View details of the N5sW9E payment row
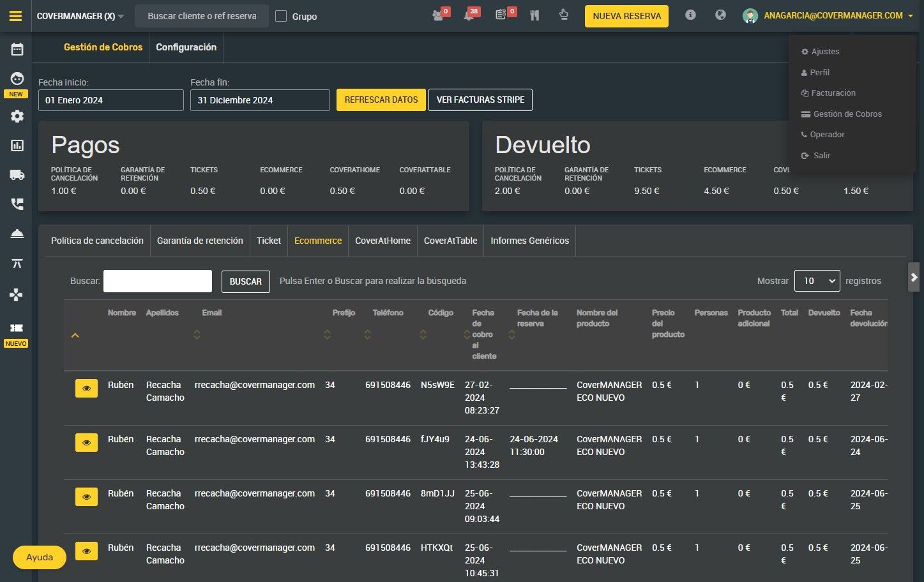The width and height of the screenshot is (924, 582). click(x=86, y=388)
